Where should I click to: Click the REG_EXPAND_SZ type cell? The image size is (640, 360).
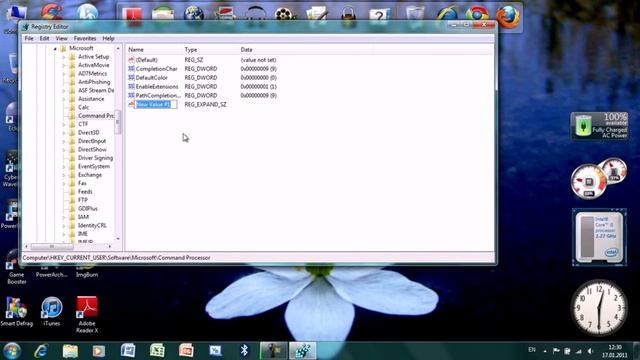pyautogui.click(x=205, y=104)
